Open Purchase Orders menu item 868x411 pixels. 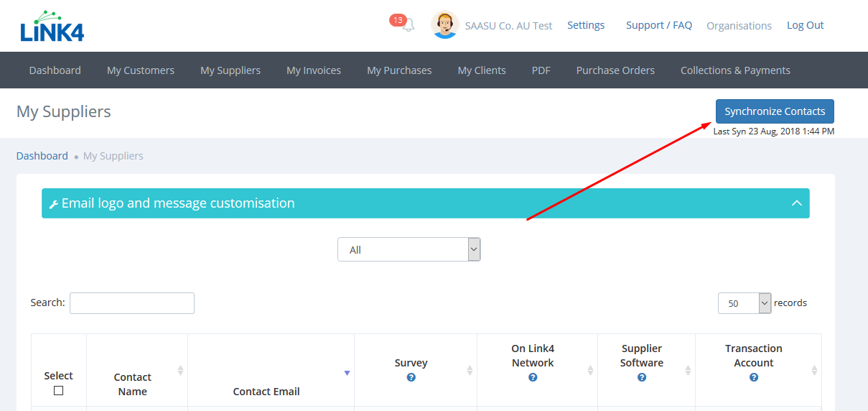(615, 70)
